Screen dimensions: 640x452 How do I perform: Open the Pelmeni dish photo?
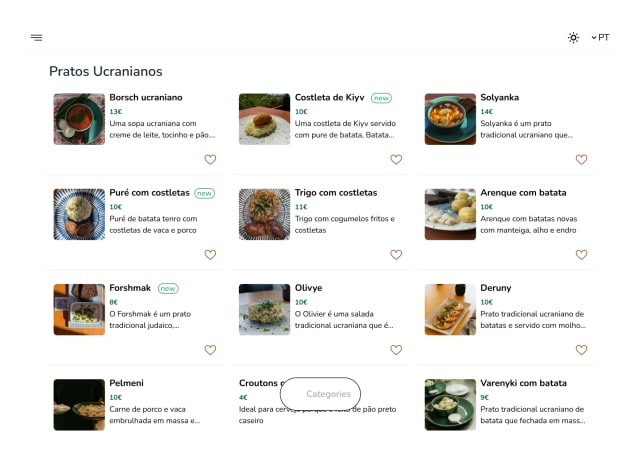pos(79,404)
